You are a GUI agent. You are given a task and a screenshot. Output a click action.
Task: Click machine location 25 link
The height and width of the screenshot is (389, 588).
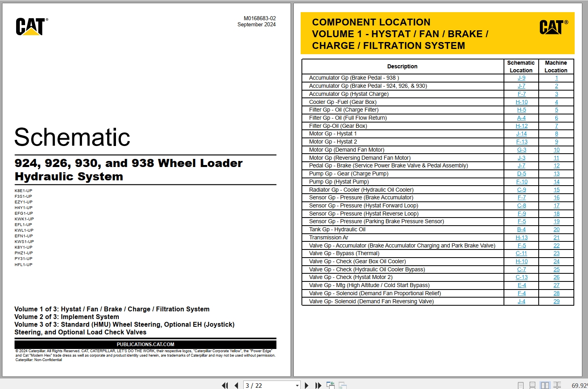[x=556, y=269]
